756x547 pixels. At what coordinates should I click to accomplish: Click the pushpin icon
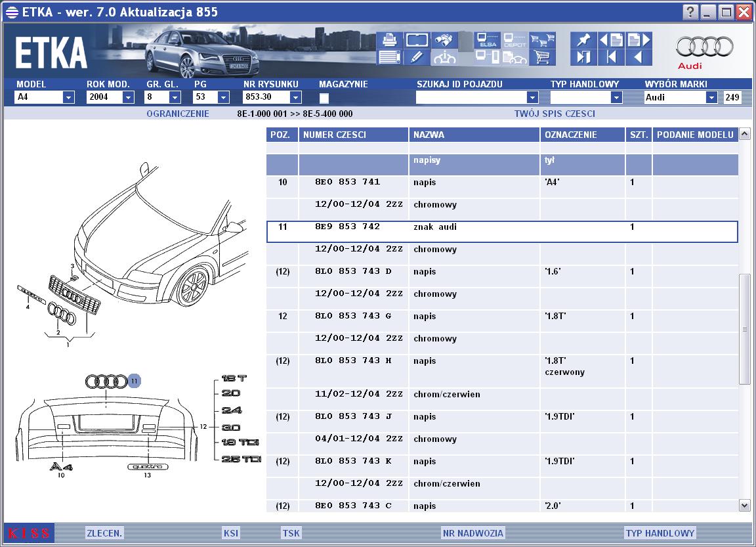583,39
